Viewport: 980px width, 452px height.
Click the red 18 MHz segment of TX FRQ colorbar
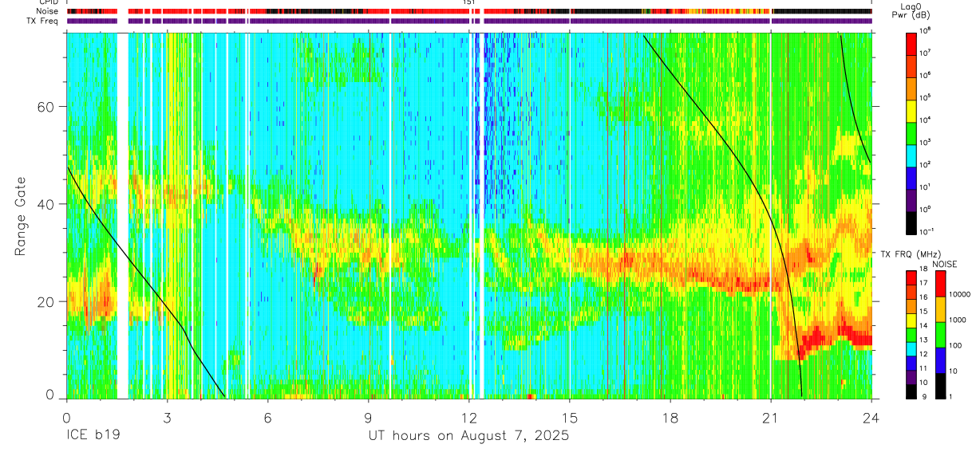[x=911, y=277]
